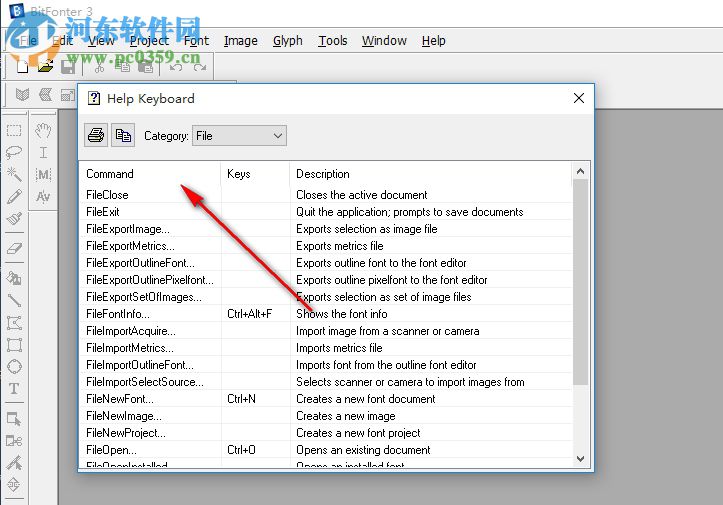Select the FileNewImage... row
This screenshot has height=505, width=723.
tap(326, 416)
